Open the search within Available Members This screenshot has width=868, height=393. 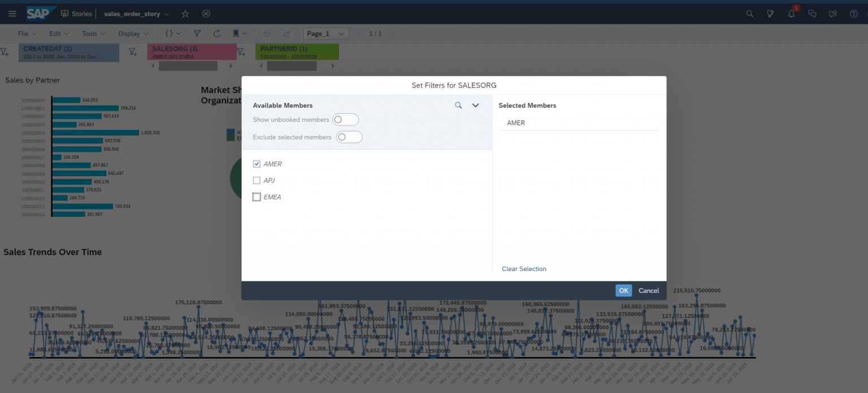click(x=458, y=105)
